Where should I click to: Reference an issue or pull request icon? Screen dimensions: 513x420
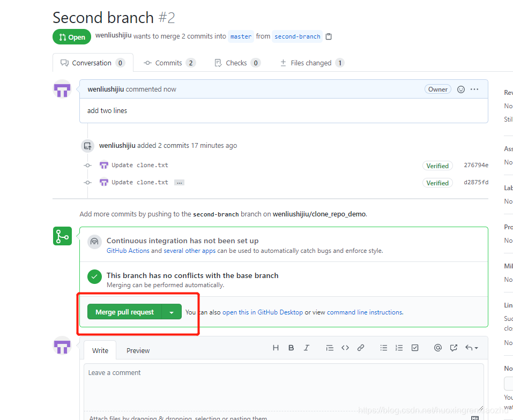coord(453,348)
